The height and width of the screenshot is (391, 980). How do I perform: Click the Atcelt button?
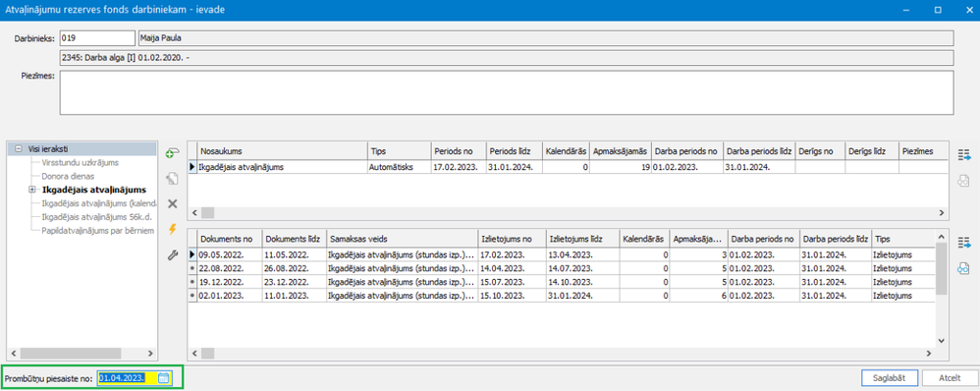click(x=949, y=378)
